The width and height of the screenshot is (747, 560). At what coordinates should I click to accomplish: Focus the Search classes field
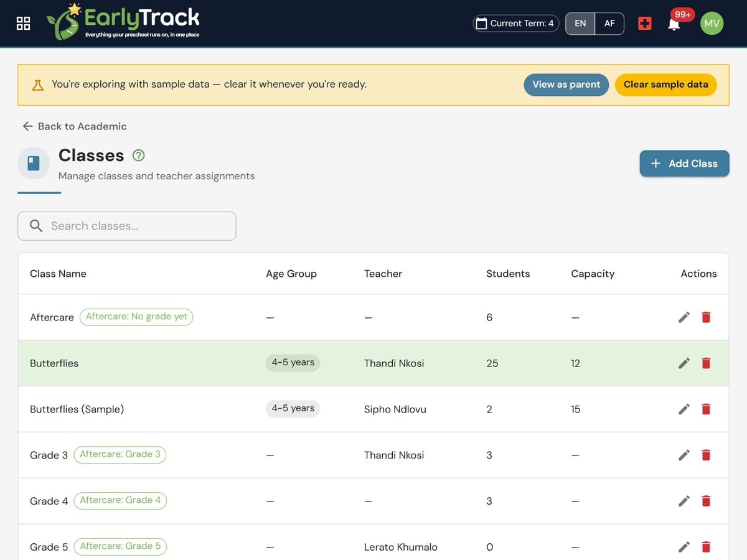coord(127,226)
